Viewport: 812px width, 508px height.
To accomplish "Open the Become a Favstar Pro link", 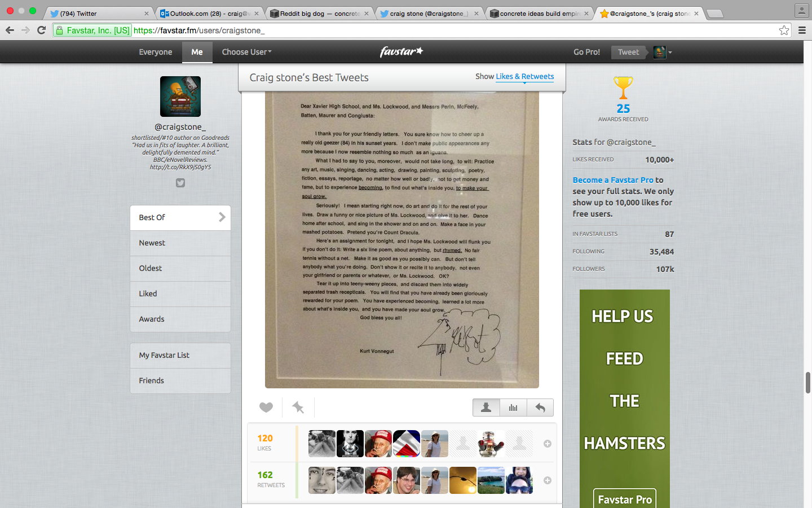I will click(613, 180).
